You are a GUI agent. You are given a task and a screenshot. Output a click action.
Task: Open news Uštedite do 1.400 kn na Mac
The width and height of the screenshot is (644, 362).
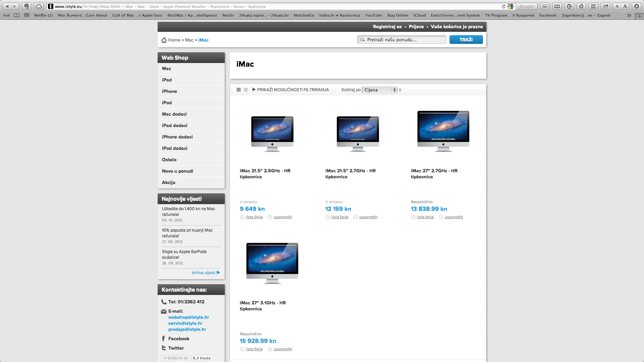pyautogui.click(x=189, y=212)
